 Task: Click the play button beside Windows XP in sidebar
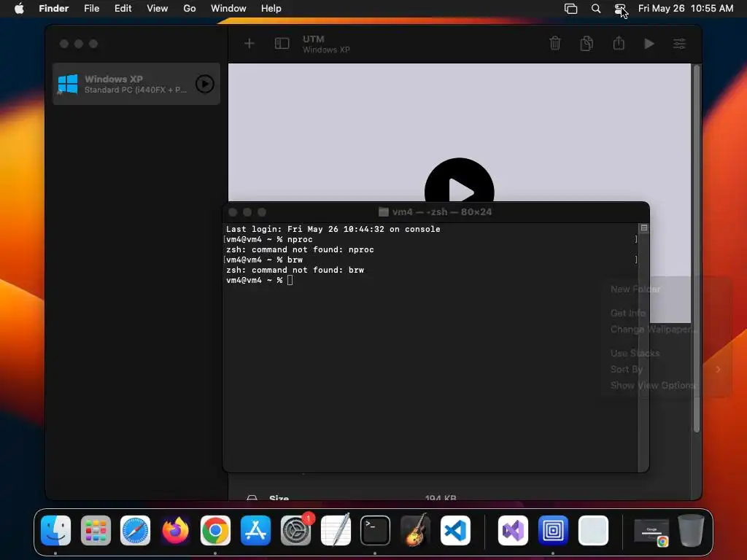pos(205,84)
